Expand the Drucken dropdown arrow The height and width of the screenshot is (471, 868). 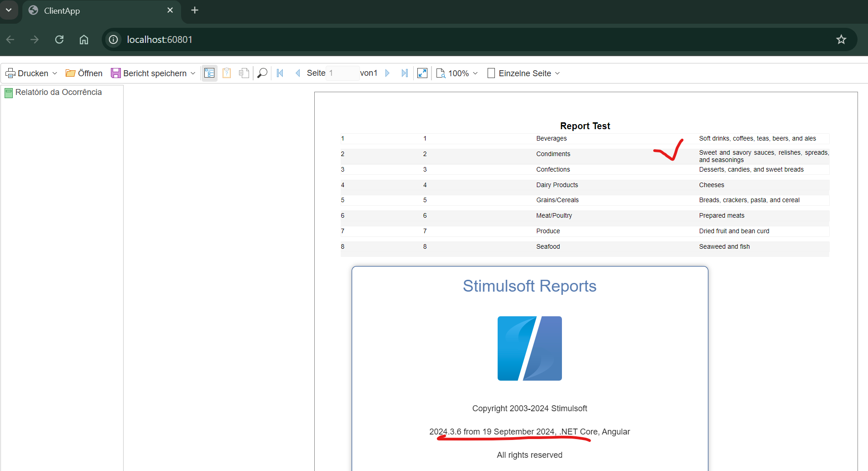pyautogui.click(x=55, y=73)
